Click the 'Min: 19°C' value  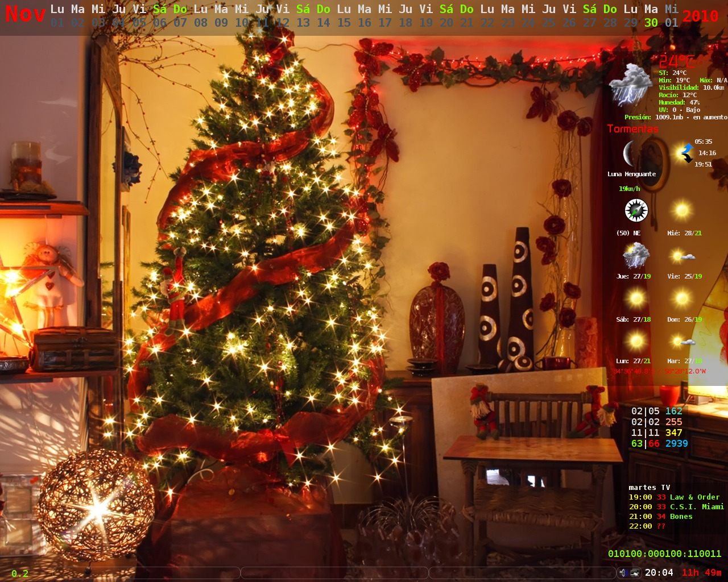675,80
